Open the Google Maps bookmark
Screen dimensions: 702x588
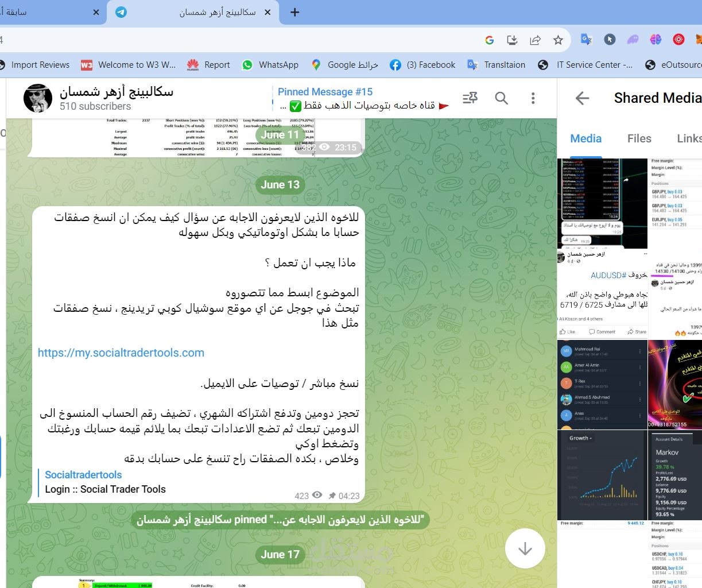[344, 65]
